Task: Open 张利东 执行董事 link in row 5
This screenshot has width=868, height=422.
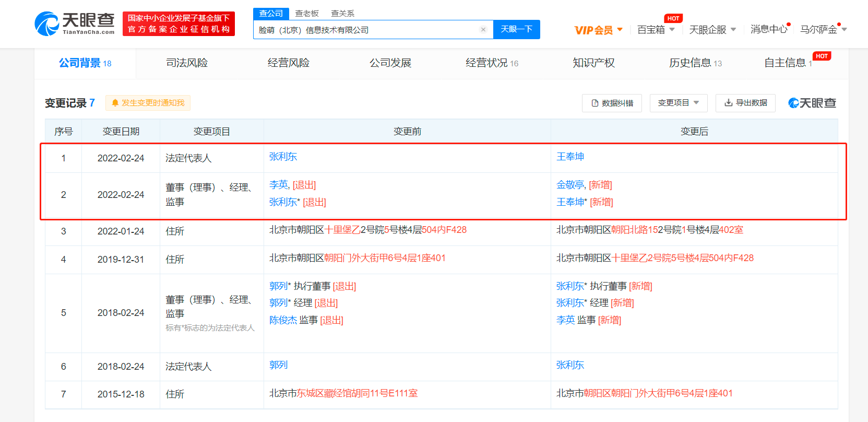Action: 570,286
